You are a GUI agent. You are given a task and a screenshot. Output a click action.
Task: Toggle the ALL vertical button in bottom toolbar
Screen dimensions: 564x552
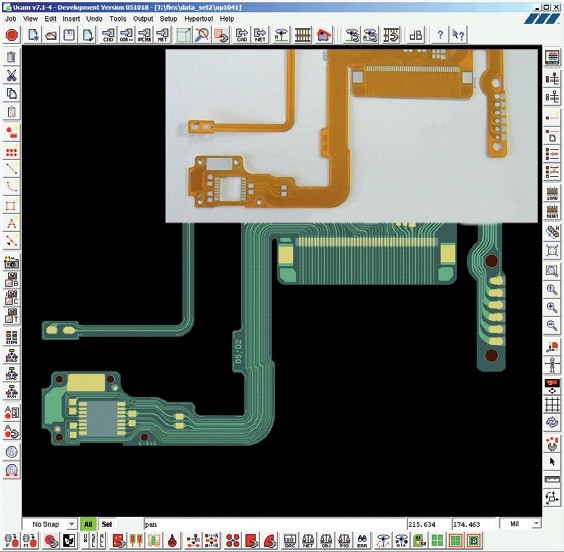pos(102,540)
